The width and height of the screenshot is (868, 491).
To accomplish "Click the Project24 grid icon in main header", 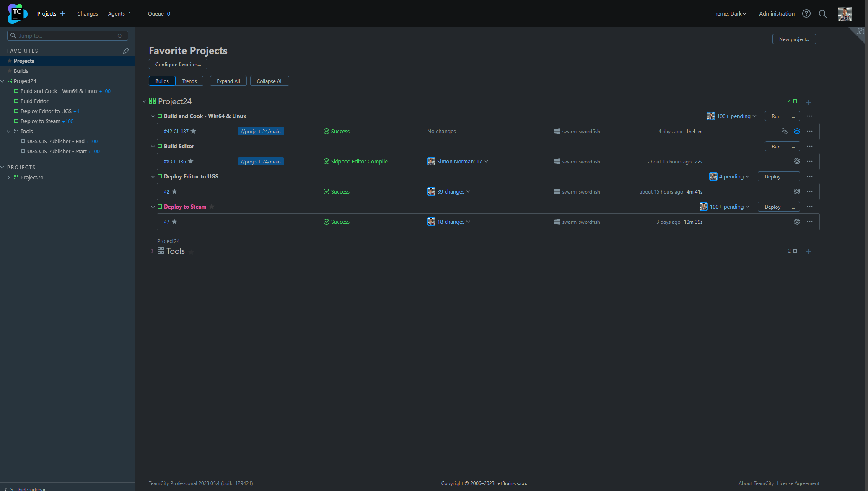I will click(x=153, y=101).
